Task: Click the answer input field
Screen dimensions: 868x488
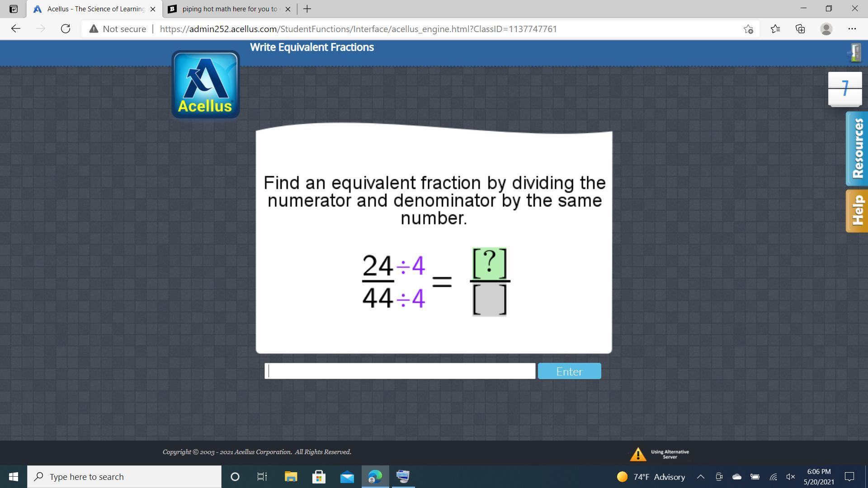Action: click(400, 371)
